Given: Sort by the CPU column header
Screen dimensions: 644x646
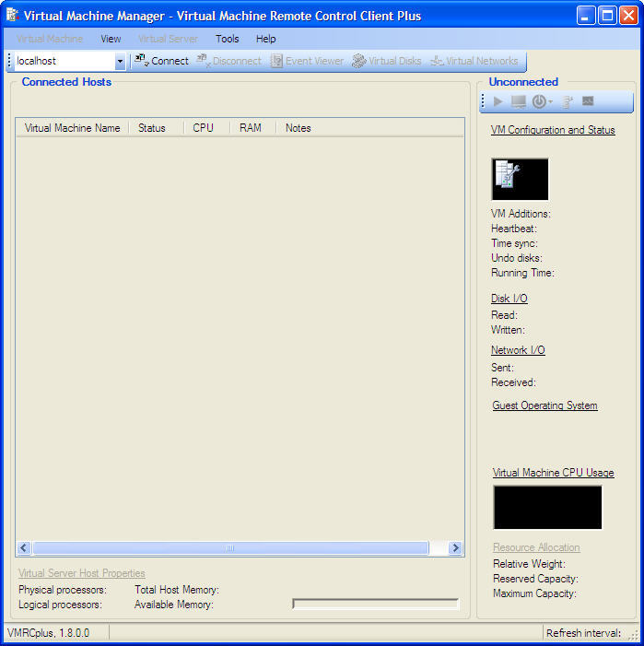Looking at the screenshot, I should pyautogui.click(x=207, y=128).
